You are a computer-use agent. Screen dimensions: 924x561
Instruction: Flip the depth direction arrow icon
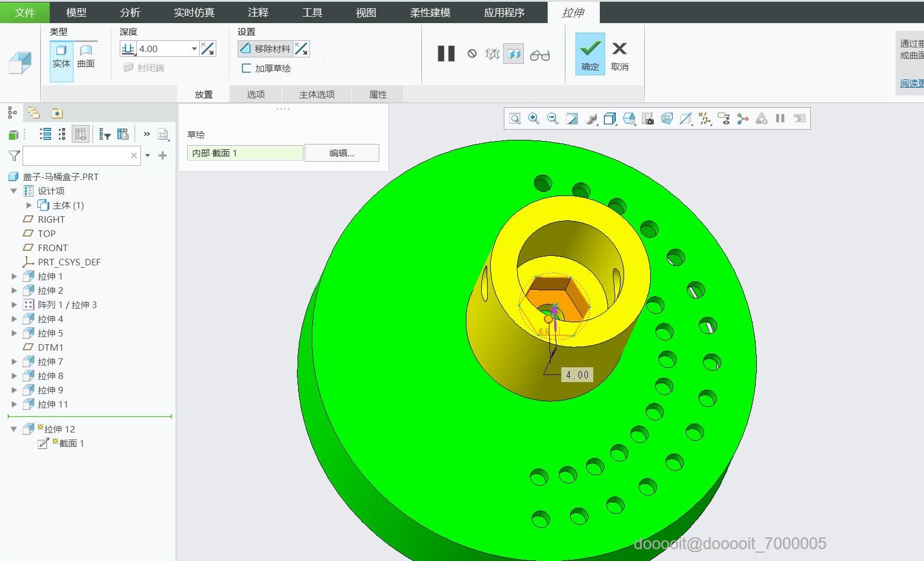click(x=208, y=49)
